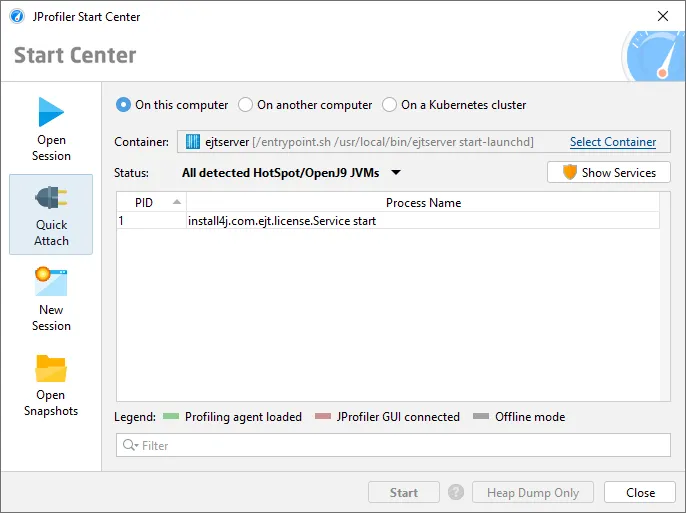Viewport: 686px width, 513px height.
Task: Switch to New Session in sidebar
Action: pos(51,299)
